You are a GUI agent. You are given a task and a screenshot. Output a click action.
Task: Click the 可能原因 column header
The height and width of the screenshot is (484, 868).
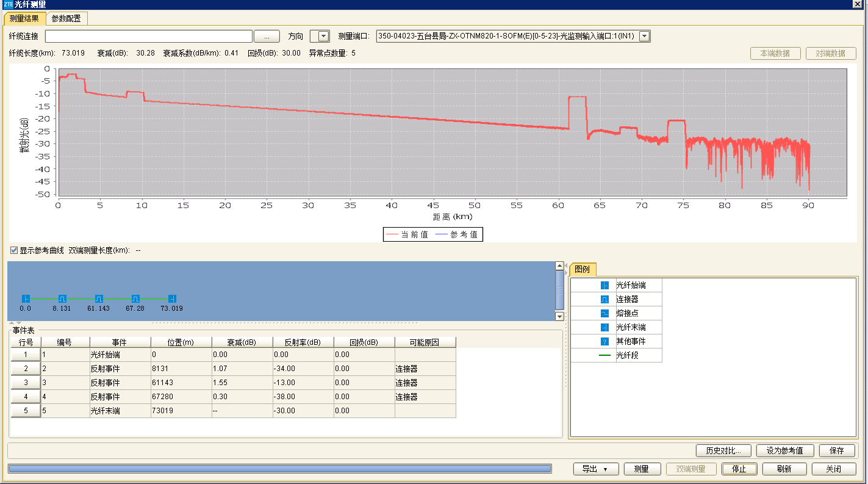pos(425,342)
